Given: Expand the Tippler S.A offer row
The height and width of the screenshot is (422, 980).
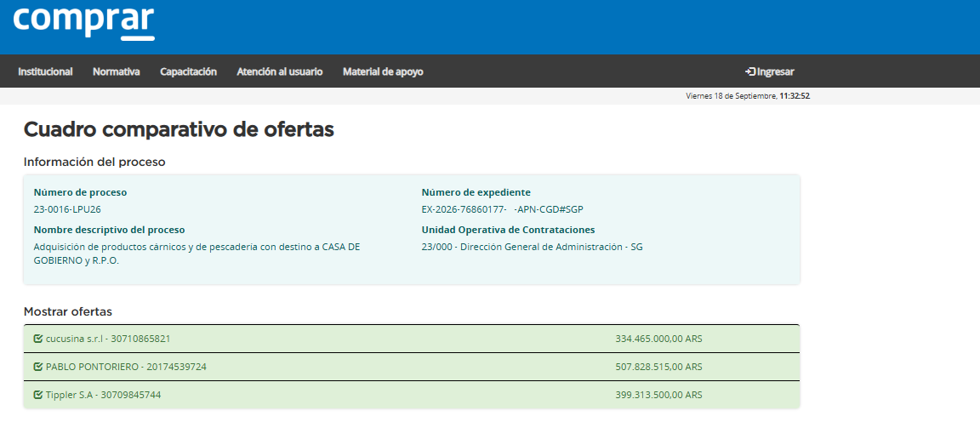Looking at the screenshot, I should click(411, 395).
